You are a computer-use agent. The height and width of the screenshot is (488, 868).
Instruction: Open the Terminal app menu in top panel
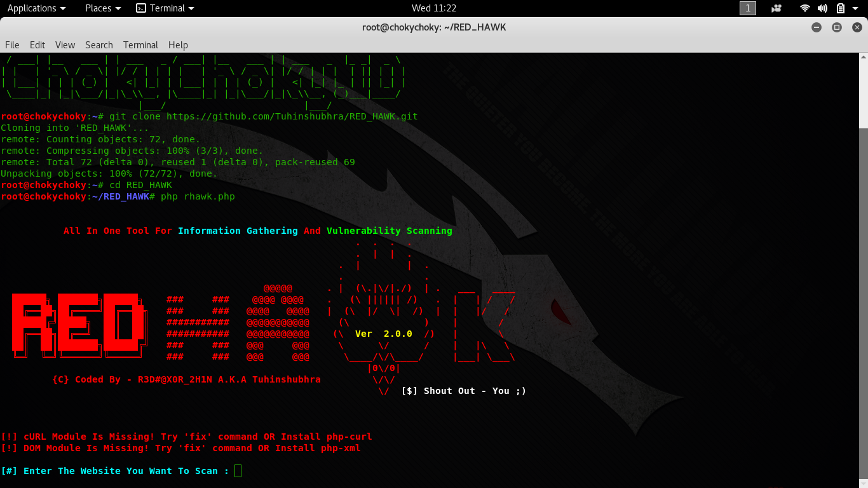(x=165, y=8)
